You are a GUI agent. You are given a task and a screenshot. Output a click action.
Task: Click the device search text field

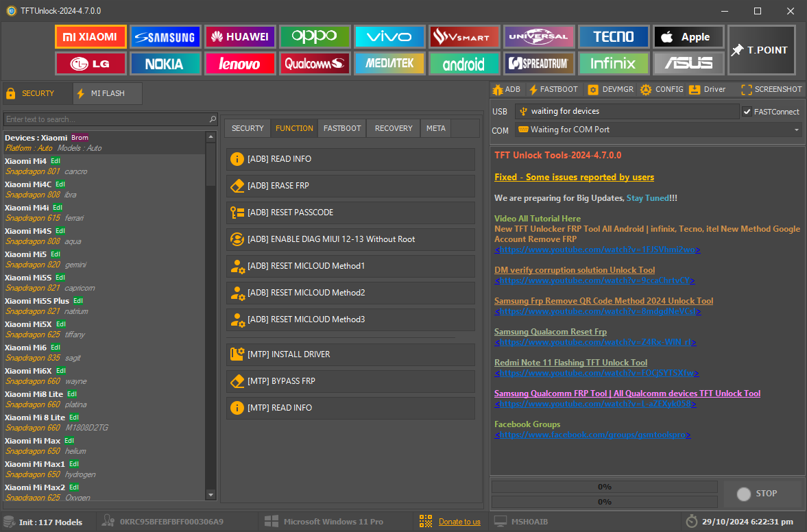pyautogui.click(x=106, y=119)
